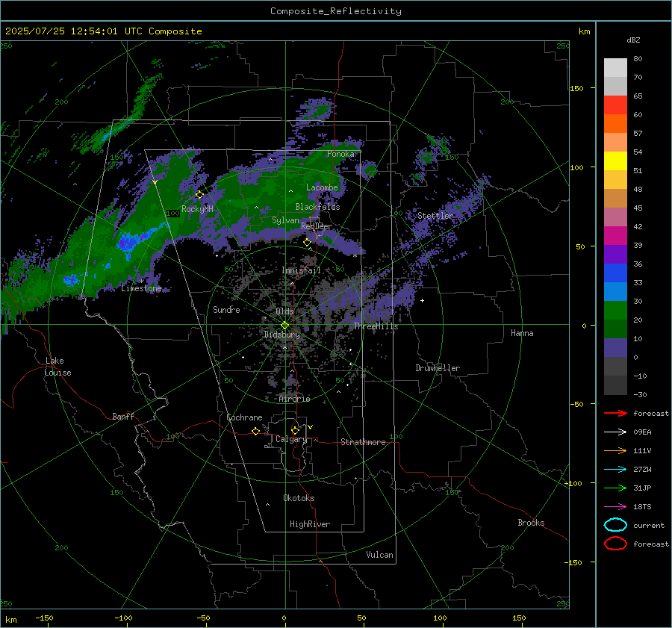Viewport: 672px width, 628px height.
Task: Click the 31JP legend label
Action: [642, 488]
